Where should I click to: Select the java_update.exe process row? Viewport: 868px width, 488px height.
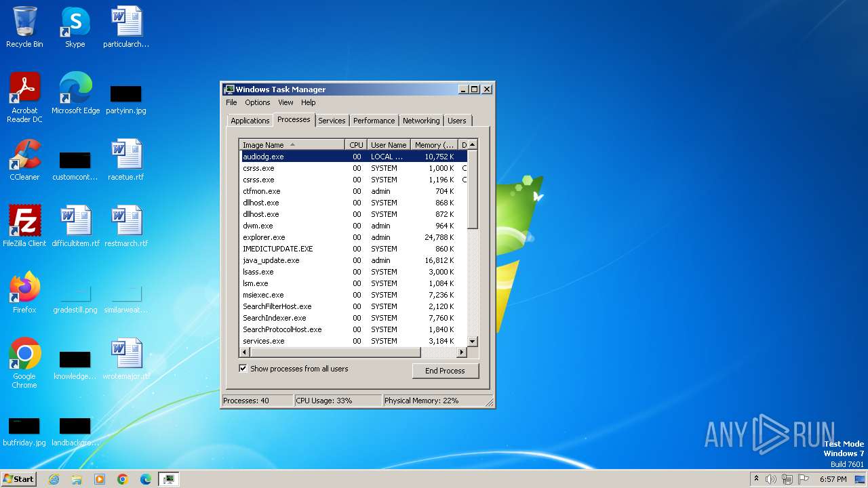pos(354,260)
